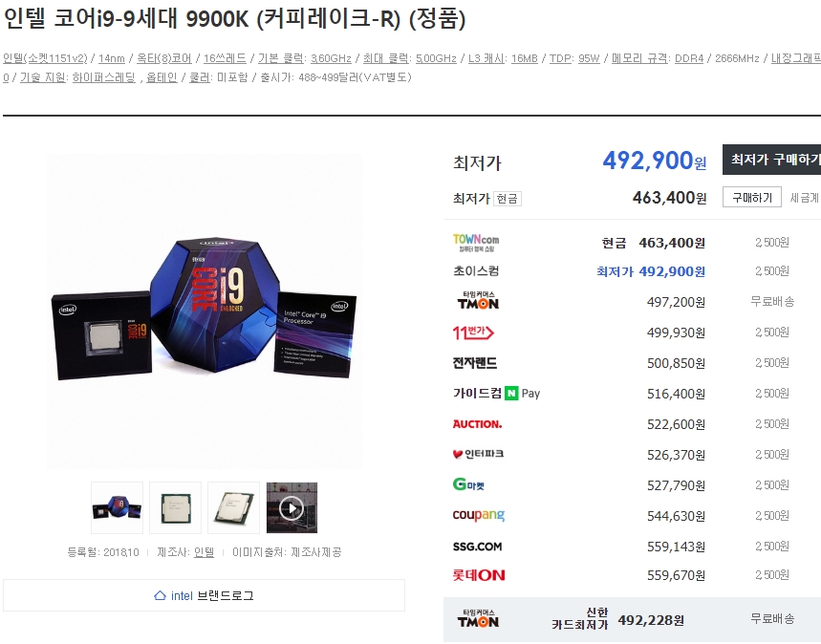The width and height of the screenshot is (821, 644).
Task: Click the 초이스컴 lowest price 492,900원
Action: pyautogui.click(x=650, y=271)
